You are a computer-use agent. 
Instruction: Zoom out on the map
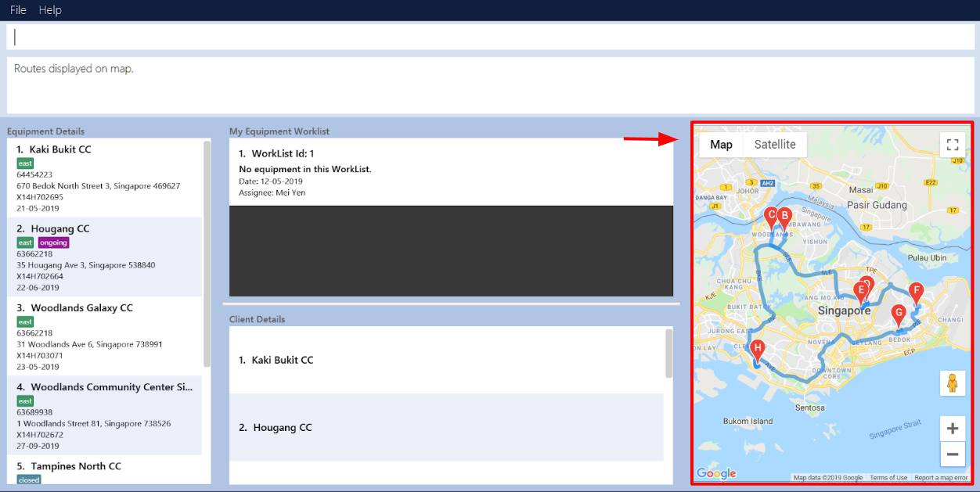[953, 454]
